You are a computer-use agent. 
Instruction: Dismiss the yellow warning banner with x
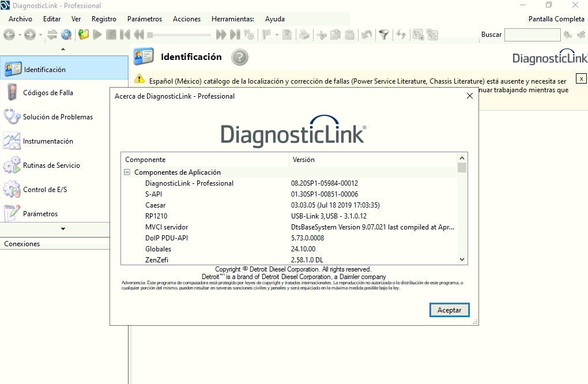pyautogui.click(x=581, y=79)
